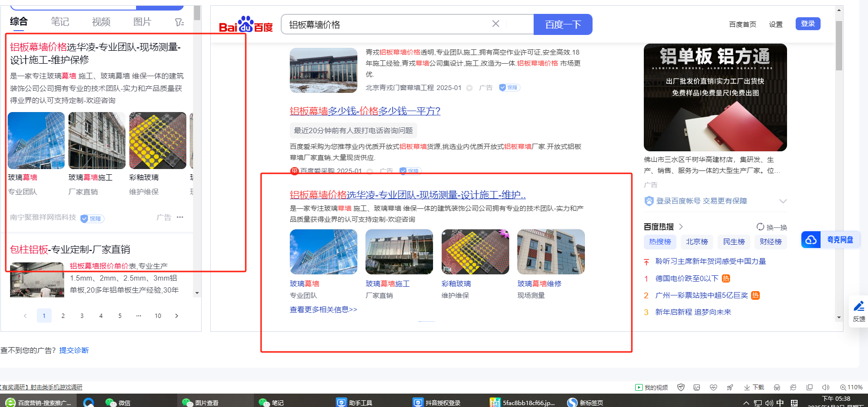Image resolution: width=868 pixels, height=407 pixels.
Task: Show hidden system tray icons arrow
Action: (746, 403)
